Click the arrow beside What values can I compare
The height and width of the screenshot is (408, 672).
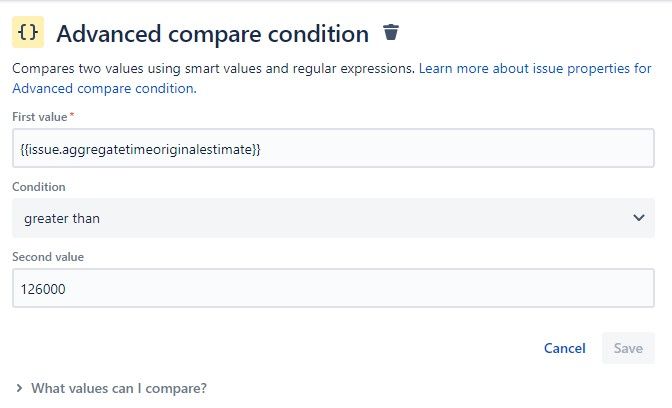(19, 388)
